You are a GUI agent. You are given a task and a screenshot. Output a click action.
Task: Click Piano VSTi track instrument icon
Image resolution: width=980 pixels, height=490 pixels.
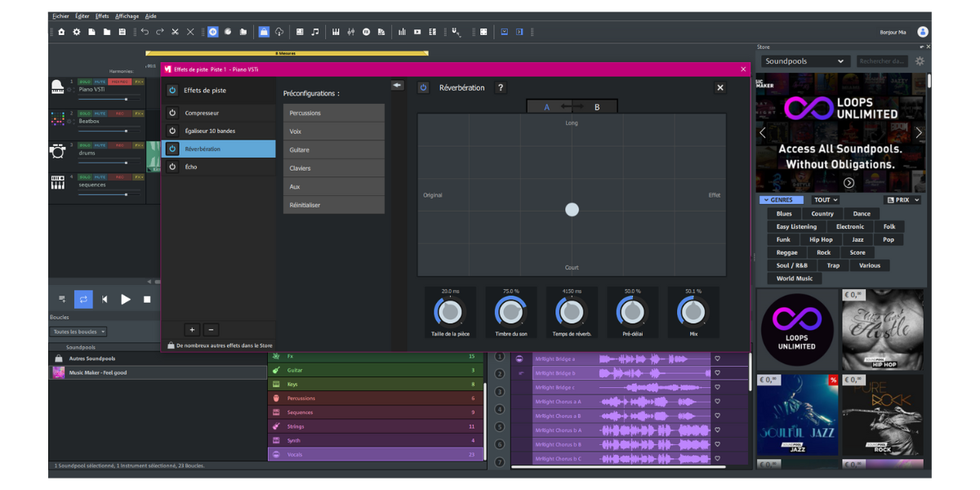coord(57,87)
